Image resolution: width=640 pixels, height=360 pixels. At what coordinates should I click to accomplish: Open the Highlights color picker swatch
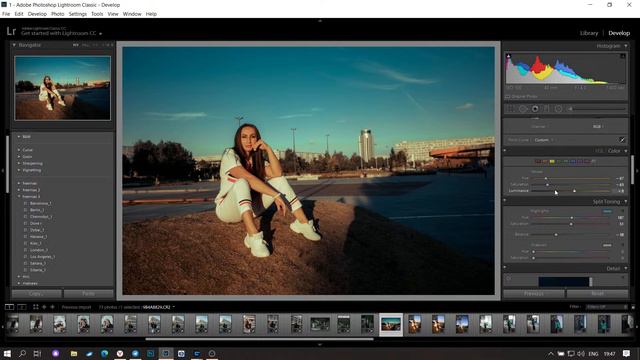[607, 211]
